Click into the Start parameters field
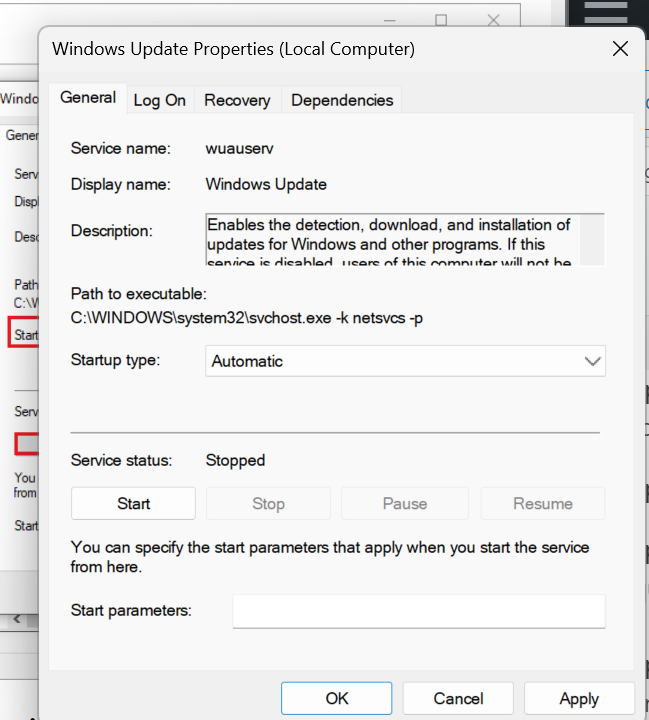649x720 pixels. (x=419, y=611)
